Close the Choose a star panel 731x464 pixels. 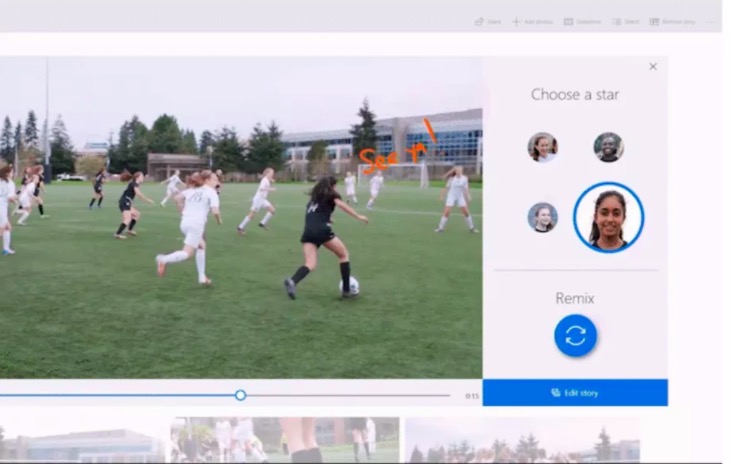(x=653, y=67)
